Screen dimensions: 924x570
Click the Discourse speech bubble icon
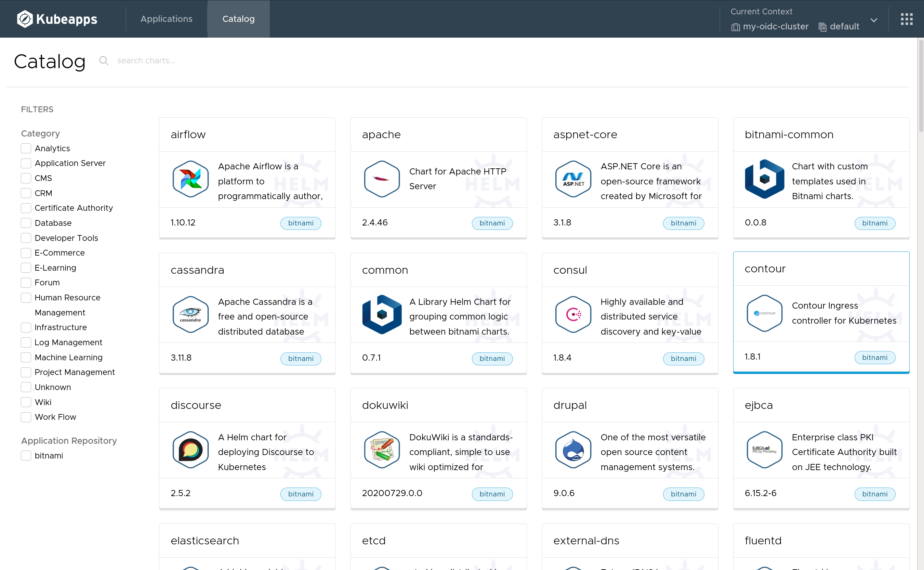coord(190,450)
